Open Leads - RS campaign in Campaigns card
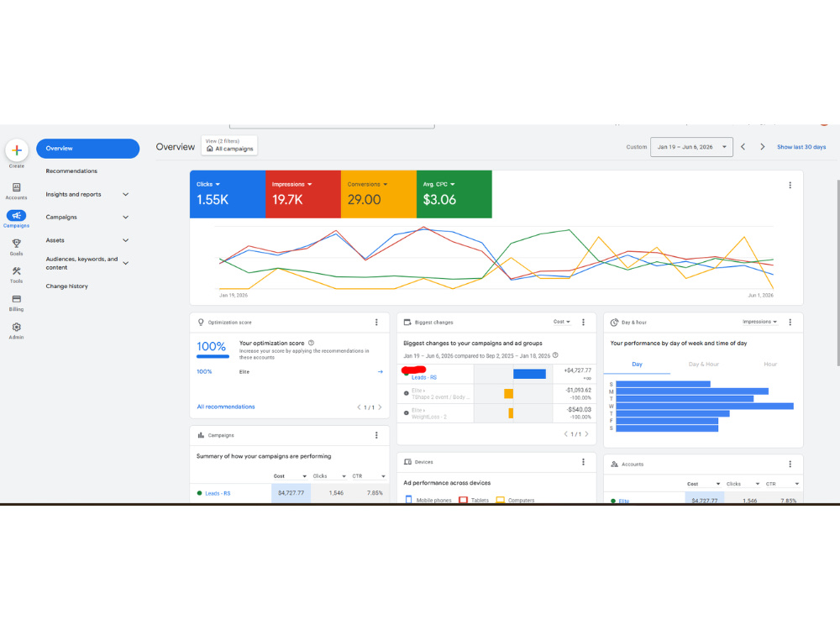Image resolution: width=840 pixels, height=630 pixels. click(x=218, y=493)
